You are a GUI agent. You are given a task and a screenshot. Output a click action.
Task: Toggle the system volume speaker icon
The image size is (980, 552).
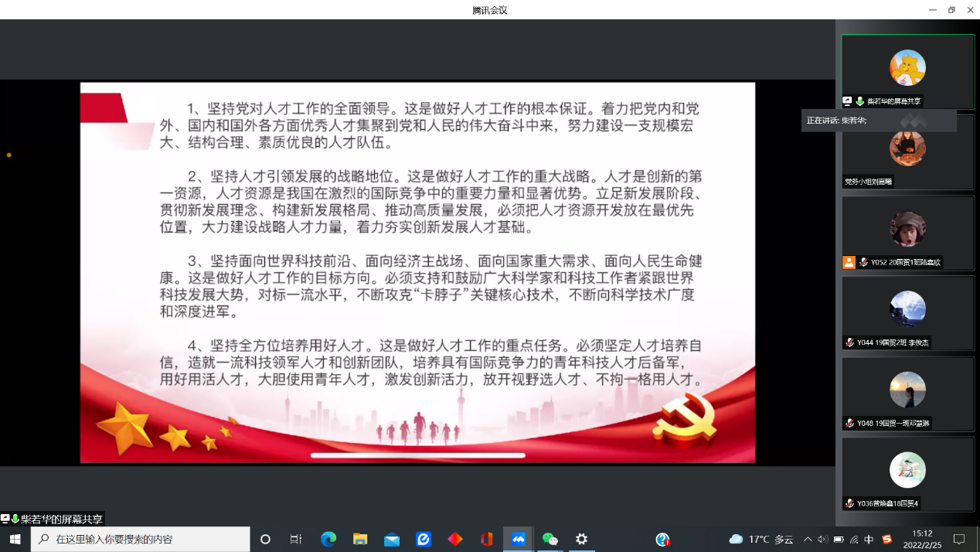pos(822,539)
